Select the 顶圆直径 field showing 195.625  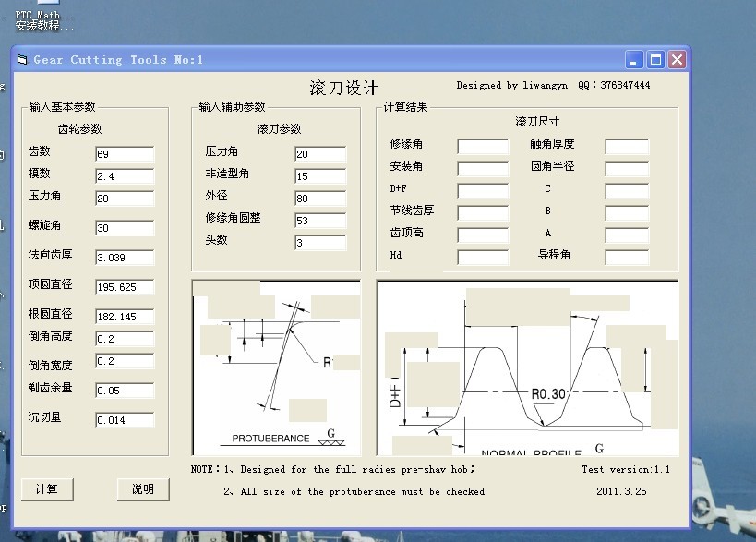point(125,287)
